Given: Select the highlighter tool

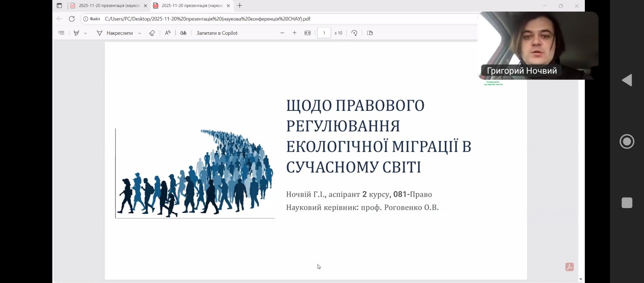Looking at the screenshot, I should pyautogui.click(x=76, y=33).
